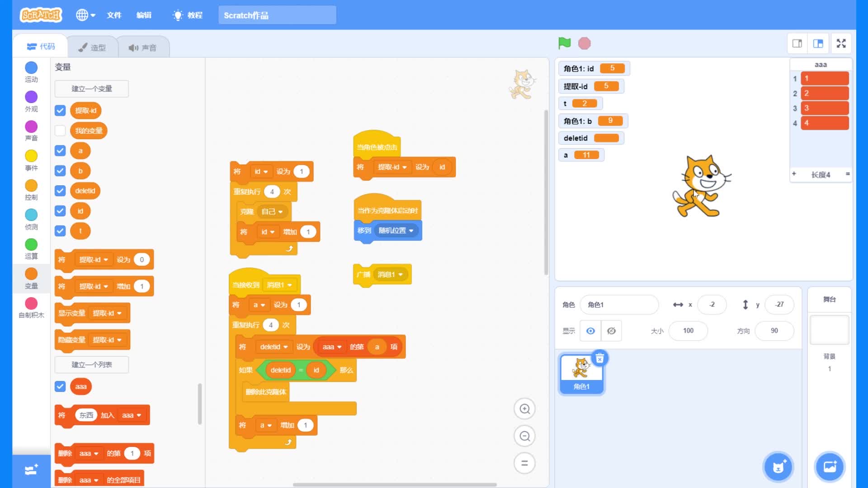
Task: Open the language globe menu
Action: click(85, 15)
